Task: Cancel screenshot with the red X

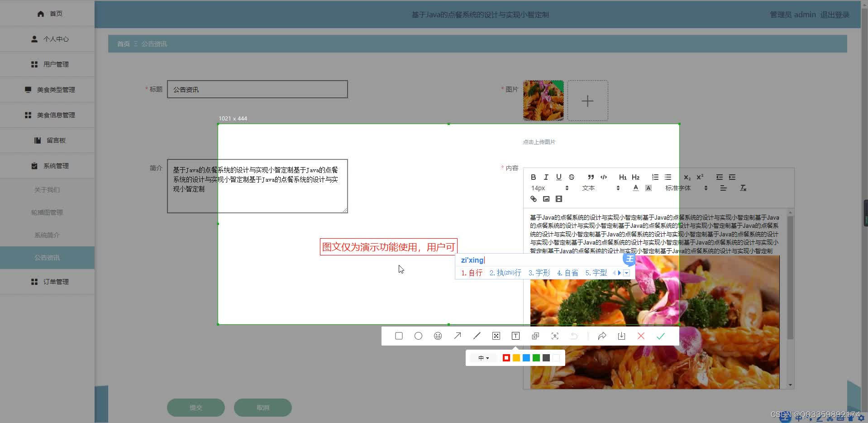Action: 641,336
